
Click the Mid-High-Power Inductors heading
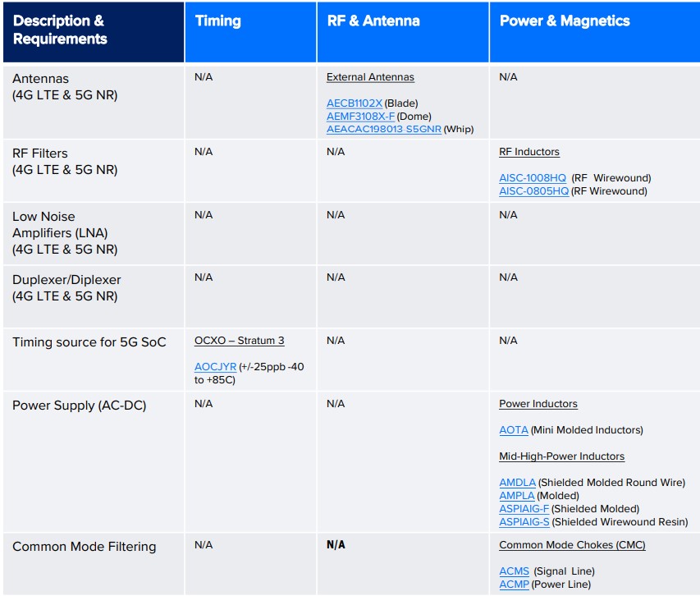[x=561, y=456]
